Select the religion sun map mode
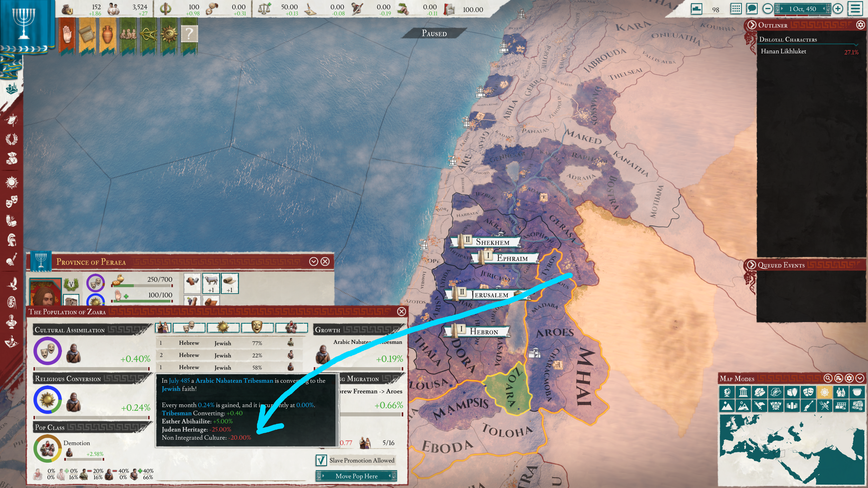Viewport: 868px width, 488px height. 824,392
